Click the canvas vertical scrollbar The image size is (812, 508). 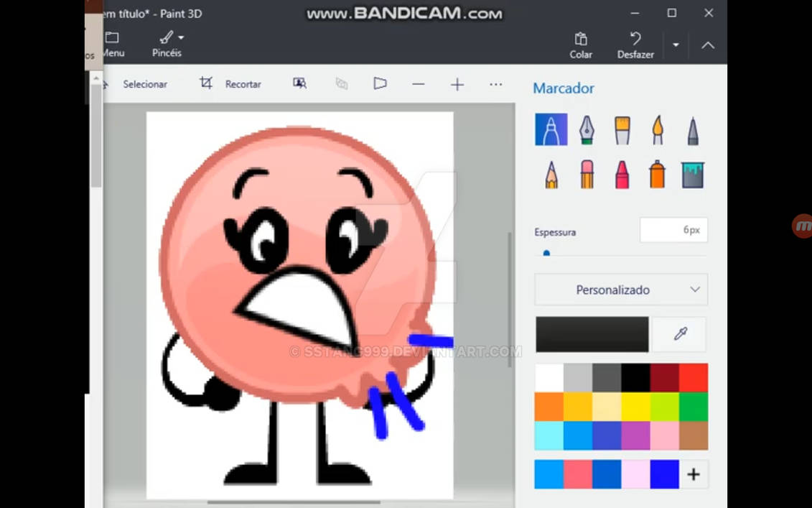click(510, 300)
